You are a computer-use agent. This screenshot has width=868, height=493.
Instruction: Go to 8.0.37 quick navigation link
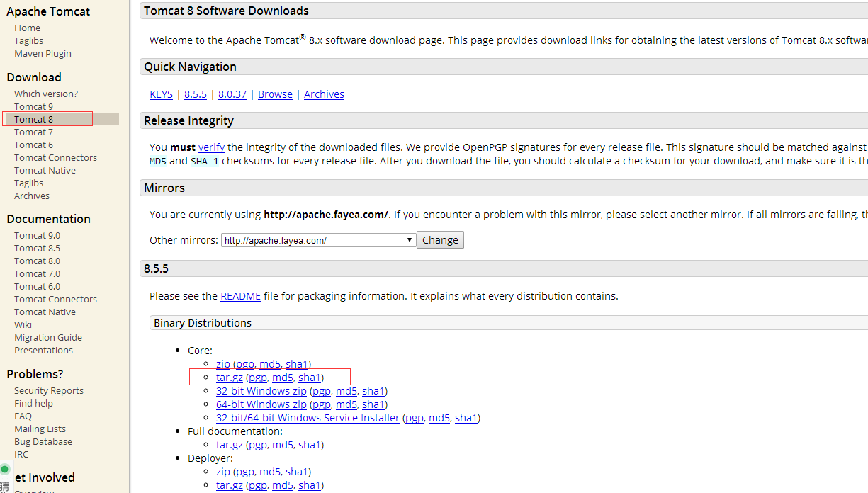click(232, 94)
